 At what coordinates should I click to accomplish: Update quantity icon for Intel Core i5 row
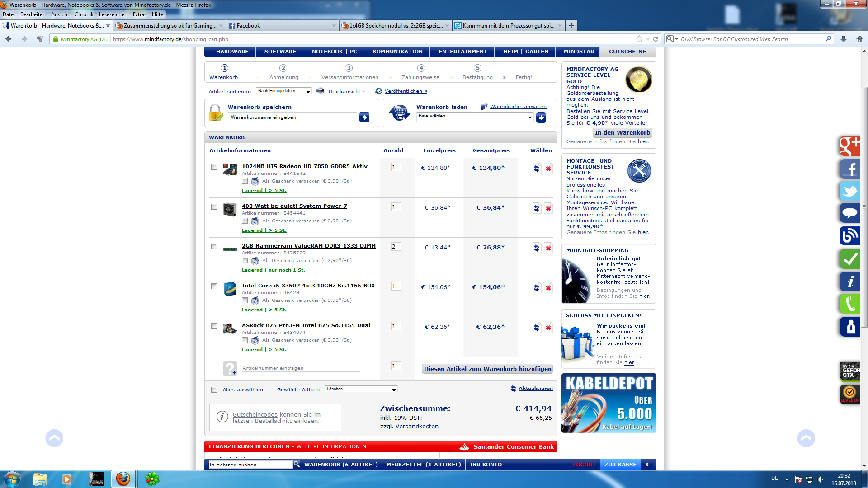tap(537, 288)
